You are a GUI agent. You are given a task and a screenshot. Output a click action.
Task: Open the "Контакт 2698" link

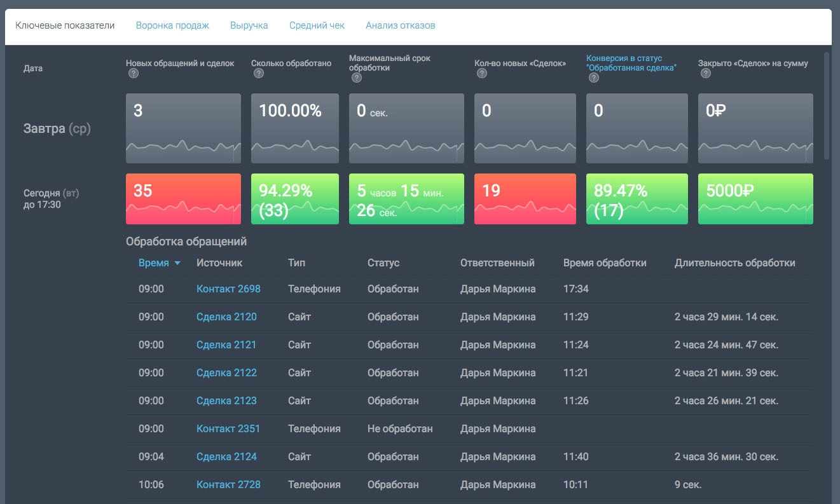(228, 289)
